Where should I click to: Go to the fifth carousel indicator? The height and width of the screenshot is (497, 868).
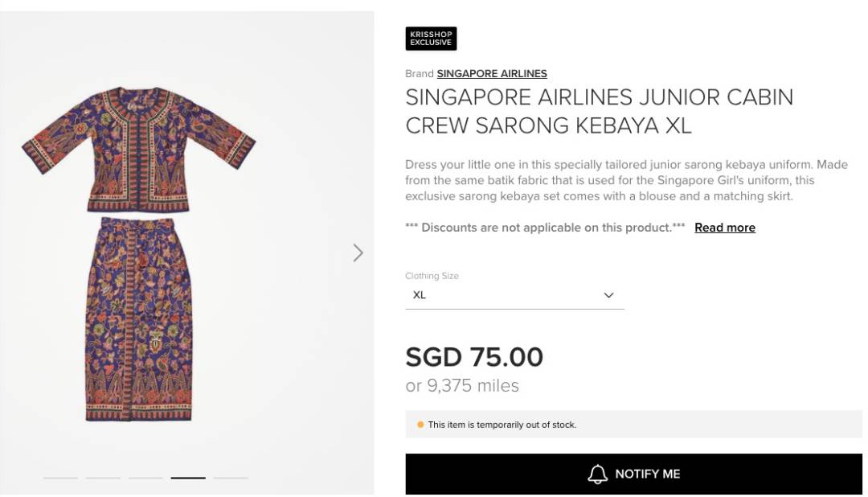click(231, 478)
